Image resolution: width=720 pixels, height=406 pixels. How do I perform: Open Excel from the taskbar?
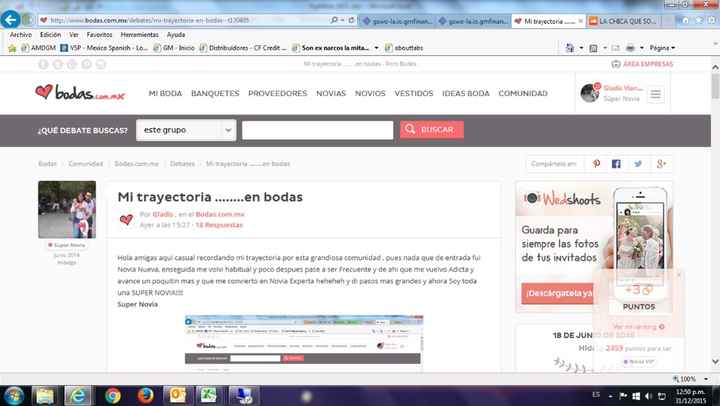click(209, 396)
